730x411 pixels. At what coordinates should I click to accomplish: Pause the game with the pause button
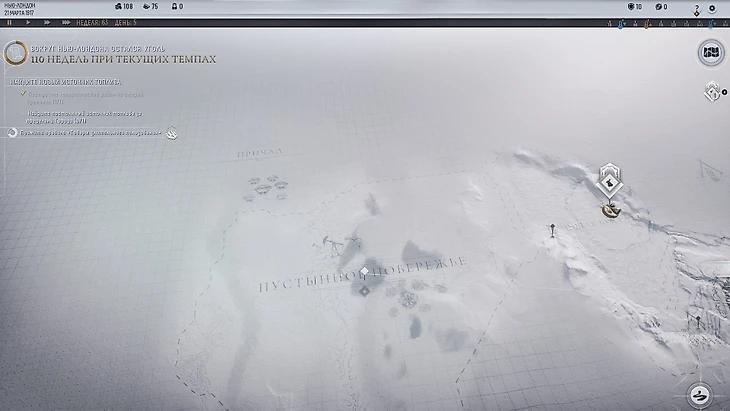[10, 22]
